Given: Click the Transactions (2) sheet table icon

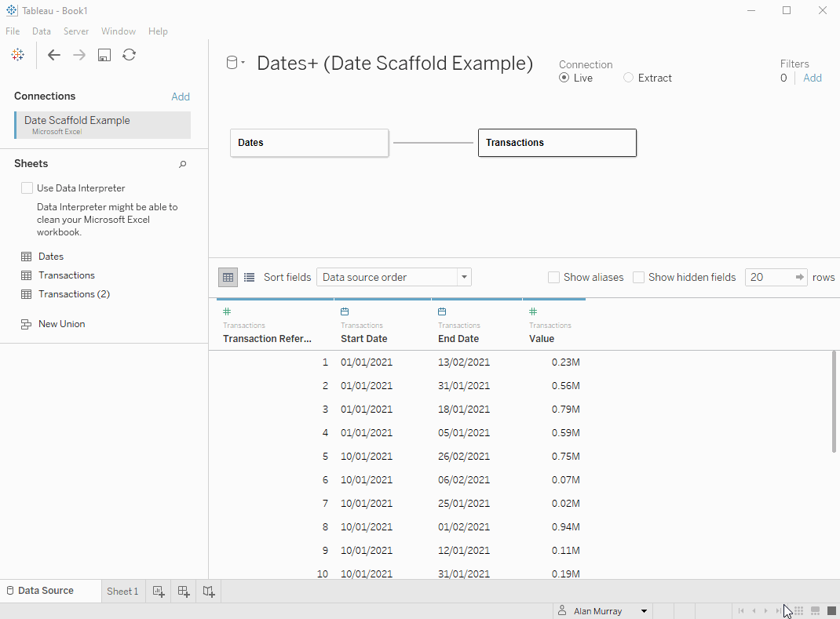Looking at the screenshot, I should click(x=26, y=294).
